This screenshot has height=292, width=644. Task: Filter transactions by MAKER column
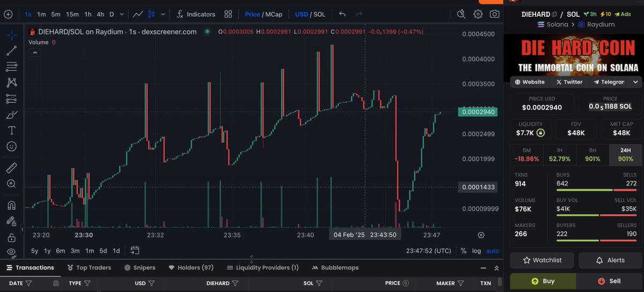click(460, 283)
